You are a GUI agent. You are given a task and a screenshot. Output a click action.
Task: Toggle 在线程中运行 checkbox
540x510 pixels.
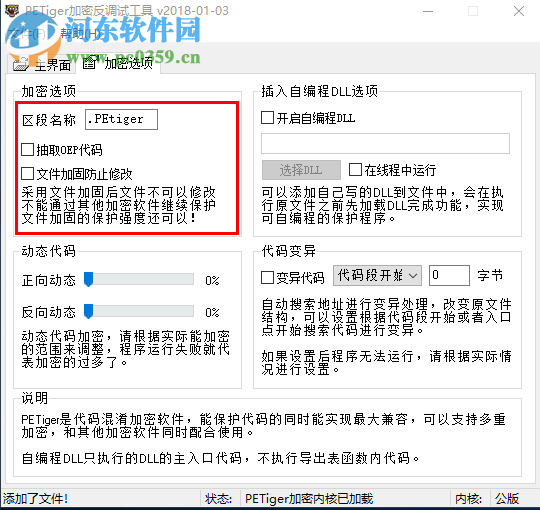(x=393, y=170)
